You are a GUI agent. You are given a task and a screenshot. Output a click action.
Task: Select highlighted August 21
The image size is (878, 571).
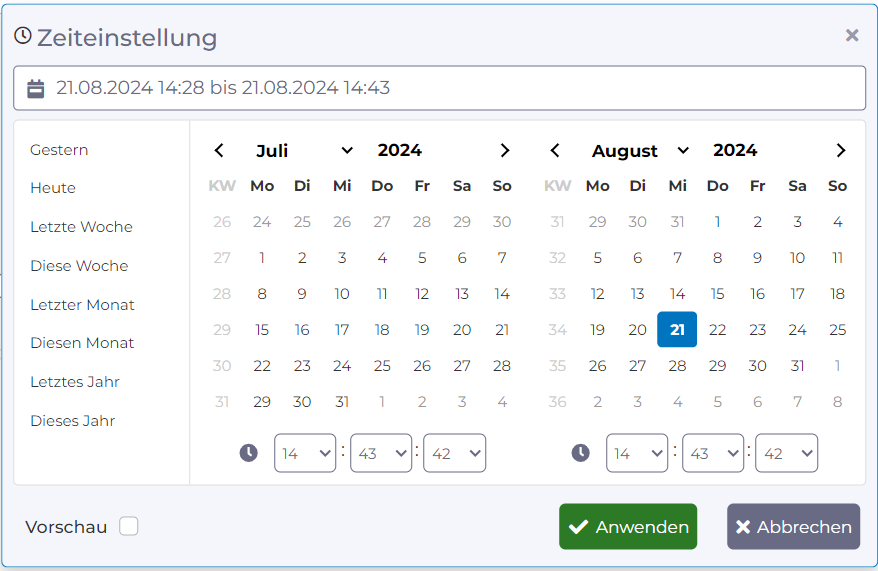[x=677, y=330]
